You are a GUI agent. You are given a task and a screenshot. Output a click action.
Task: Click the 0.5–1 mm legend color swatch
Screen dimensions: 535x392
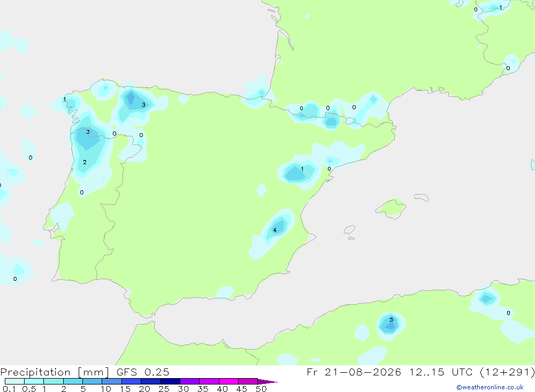[34, 381]
